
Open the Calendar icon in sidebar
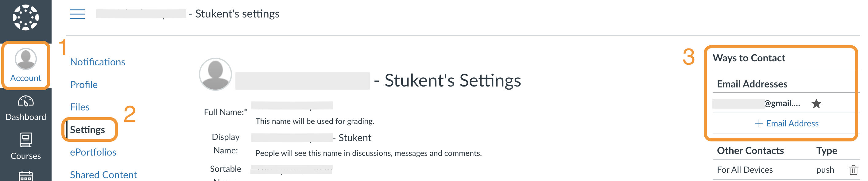[x=25, y=176]
